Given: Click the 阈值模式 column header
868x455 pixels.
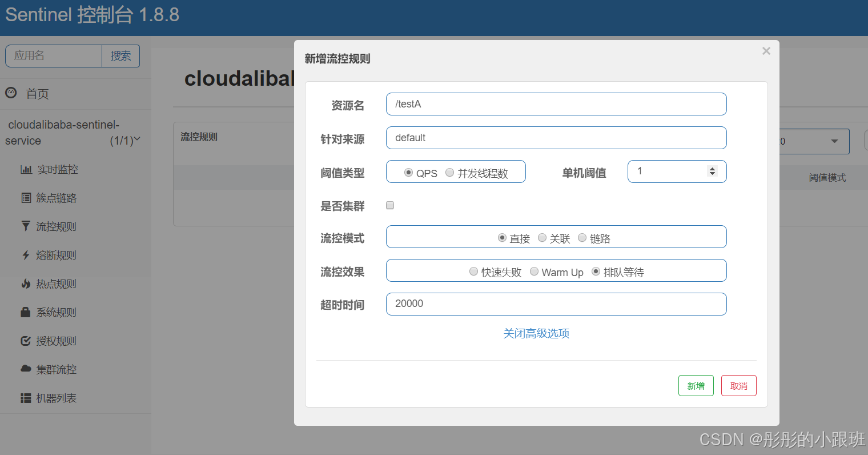Looking at the screenshot, I should coord(827,178).
